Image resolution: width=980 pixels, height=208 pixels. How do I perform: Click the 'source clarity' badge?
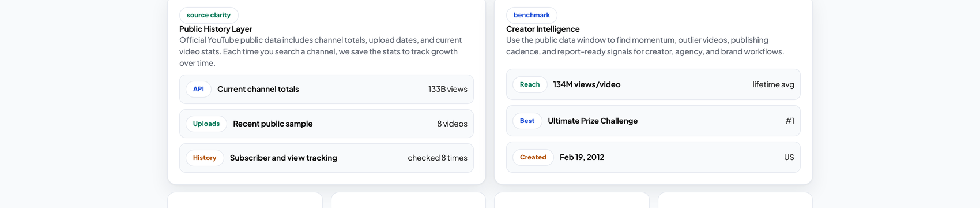point(209,15)
